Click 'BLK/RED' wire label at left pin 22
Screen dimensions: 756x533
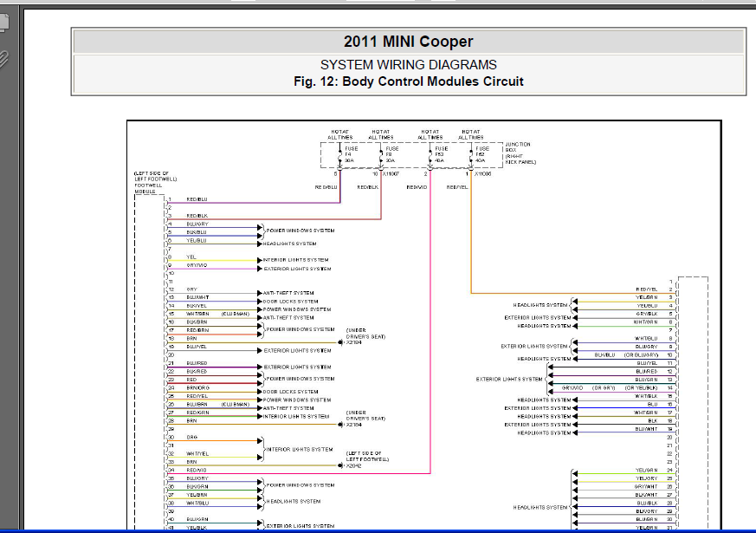click(x=197, y=372)
